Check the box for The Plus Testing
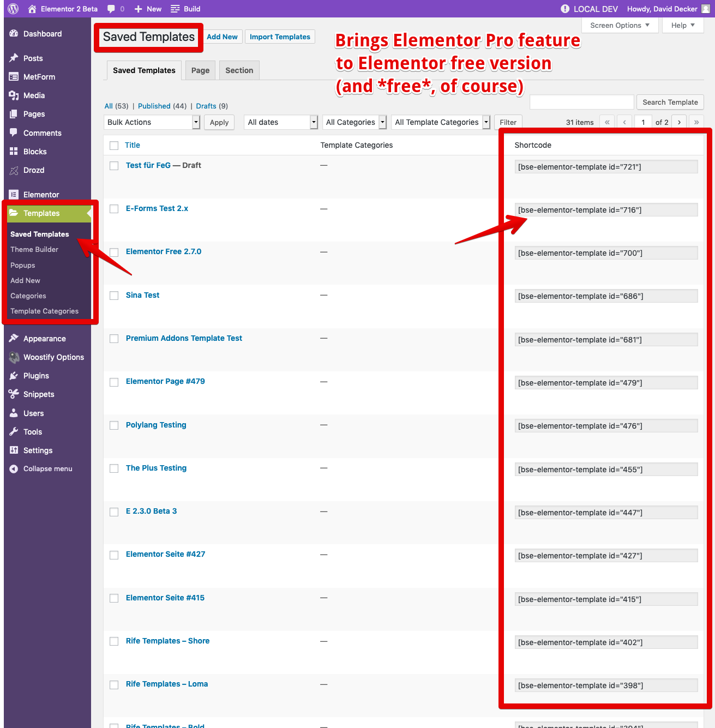715x728 pixels. [x=114, y=468]
